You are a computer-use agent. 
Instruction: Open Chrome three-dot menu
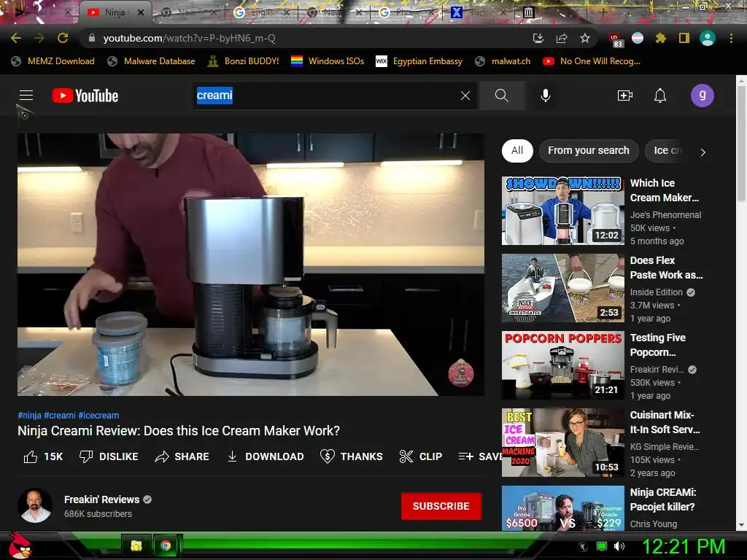[x=731, y=38]
